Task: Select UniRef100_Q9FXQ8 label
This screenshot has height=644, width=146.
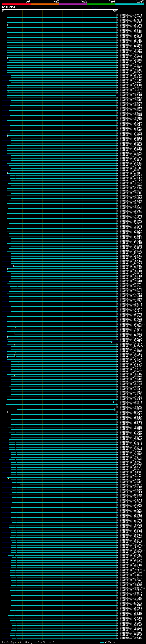Action: pos(131,314)
